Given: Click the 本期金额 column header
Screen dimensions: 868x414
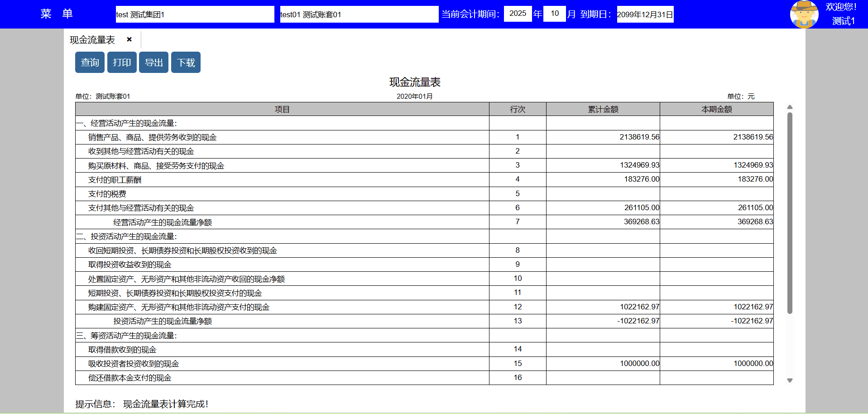Looking at the screenshot, I should pyautogui.click(x=716, y=109).
